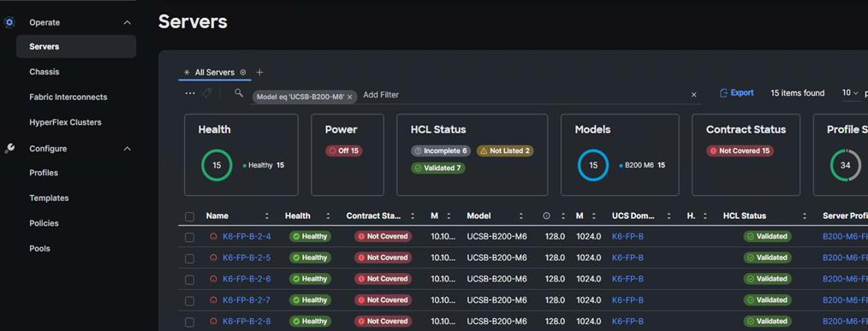
Task: Filter by HCL Incomplete 6 badge
Action: click(x=441, y=151)
